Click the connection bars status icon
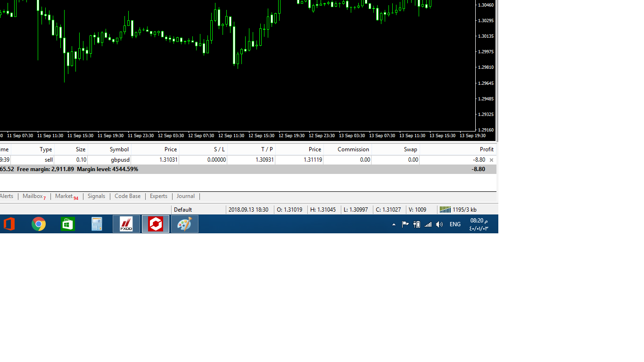The height and width of the screenshot is (362, 644). [445, 209]
